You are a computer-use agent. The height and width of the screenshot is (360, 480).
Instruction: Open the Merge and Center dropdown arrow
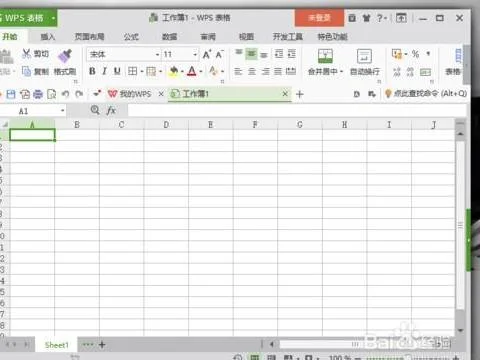[341, 71]
